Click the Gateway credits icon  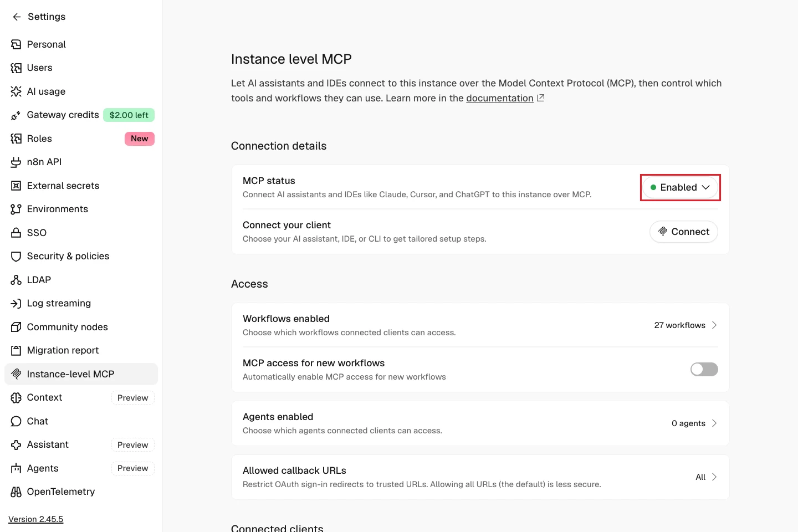tap(16, 115)
